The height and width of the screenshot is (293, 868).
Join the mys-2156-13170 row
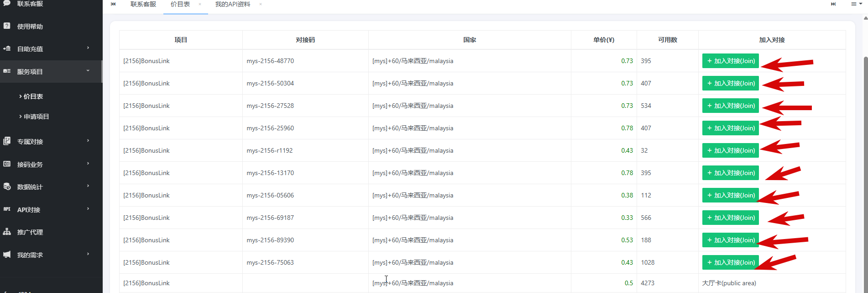[730, 173]
